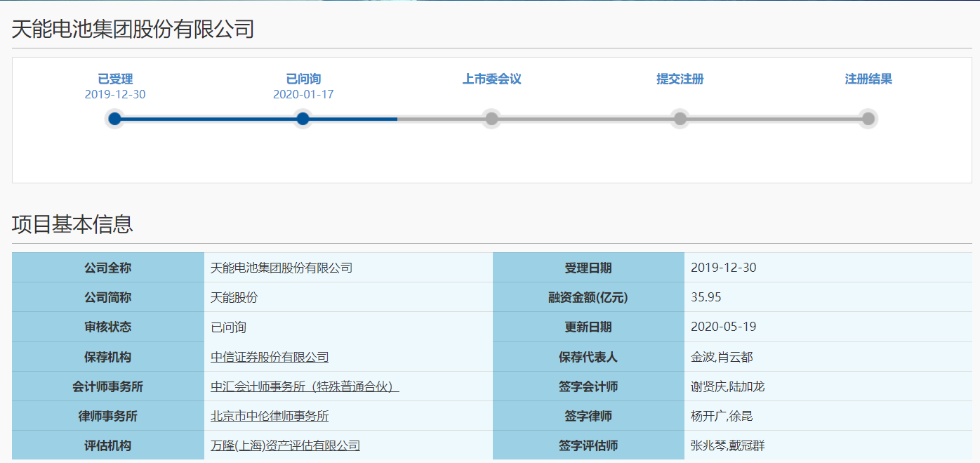Click the 评估机构 header cell
This screenshot has width=980, height=463.
click(x=108, y=445)
